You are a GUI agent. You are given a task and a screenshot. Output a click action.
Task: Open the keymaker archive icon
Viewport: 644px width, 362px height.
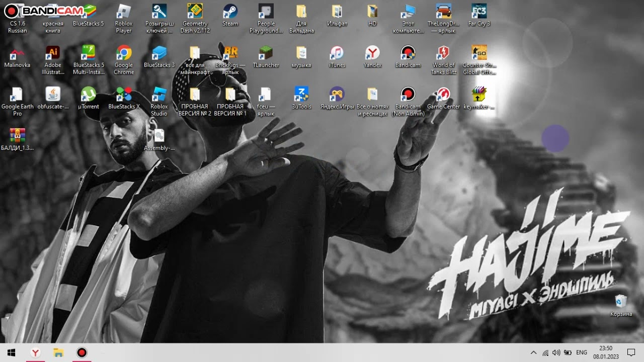[479, 99]
